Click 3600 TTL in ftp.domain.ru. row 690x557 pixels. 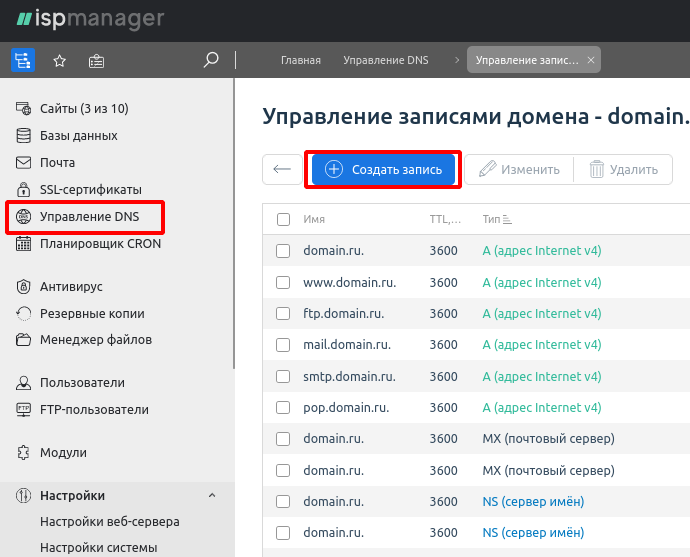point(444,314)
